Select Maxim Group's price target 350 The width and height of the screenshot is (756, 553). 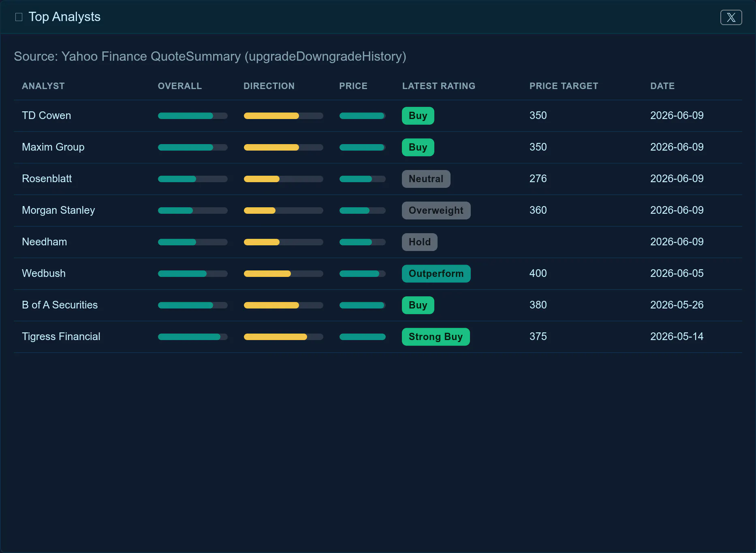pos(538,147)
